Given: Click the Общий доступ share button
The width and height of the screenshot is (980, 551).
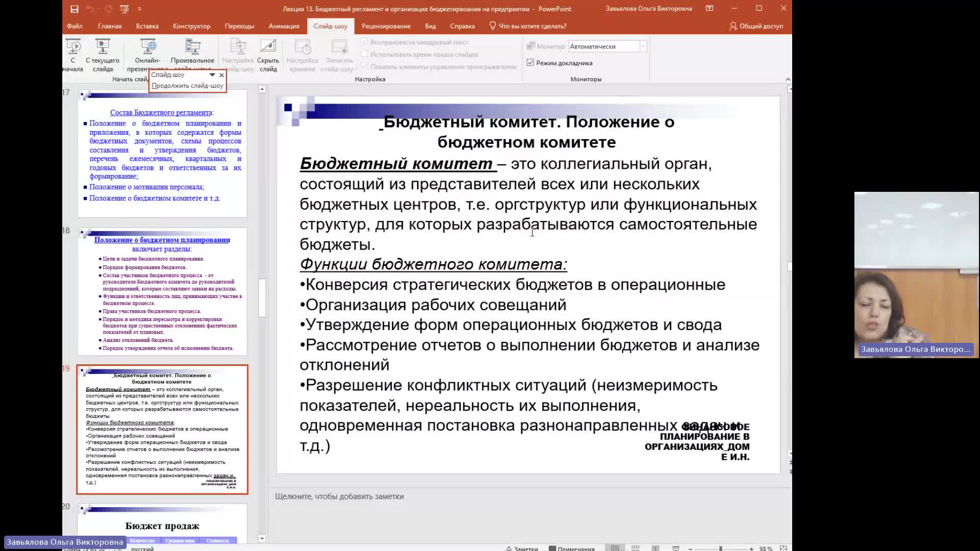Looking at the screenshot, I should pyautogui.click(x=756, y=26).
